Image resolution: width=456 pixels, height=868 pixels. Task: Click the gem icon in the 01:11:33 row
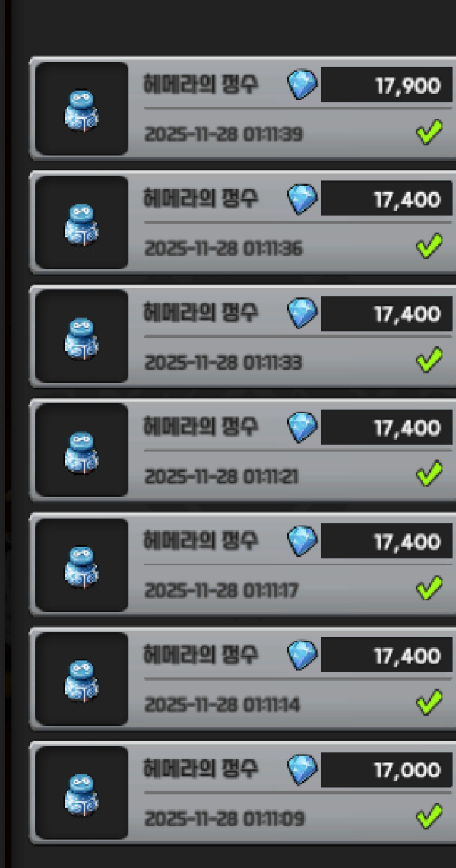(302, 313)
